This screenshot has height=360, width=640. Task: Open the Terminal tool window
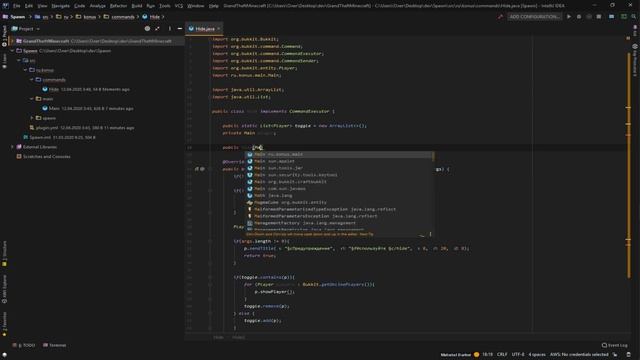(x=55, y=345)
